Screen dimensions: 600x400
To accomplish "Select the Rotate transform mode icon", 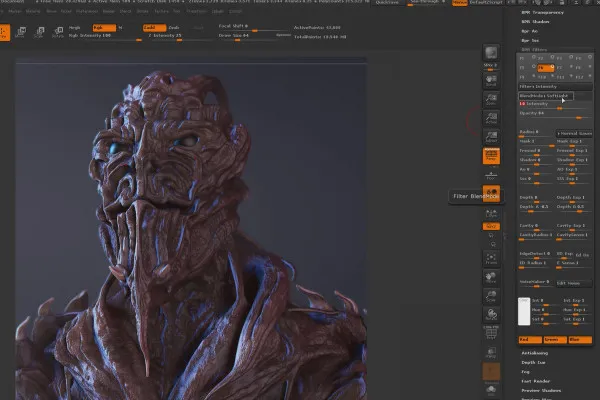I will tap(58, 32).
